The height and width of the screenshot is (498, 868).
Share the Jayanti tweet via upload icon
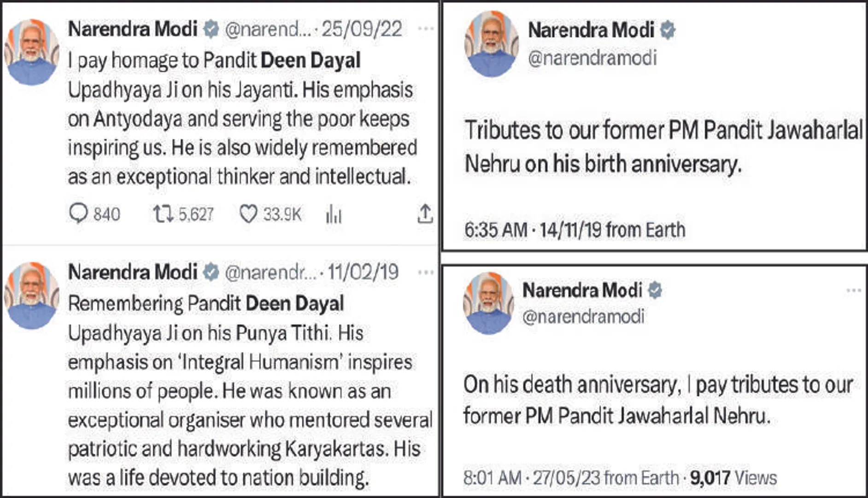[x=425, y=214]
